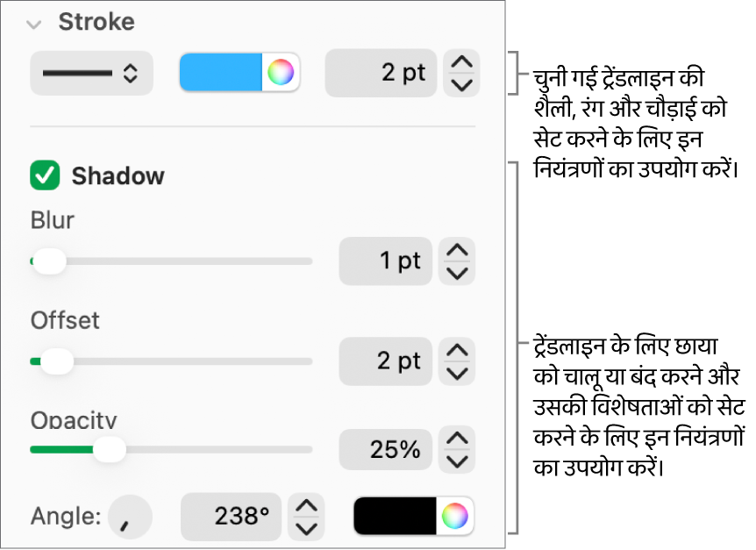Click the blue stroke color swatch
The image size is (756, 550).
pos(221,74)
